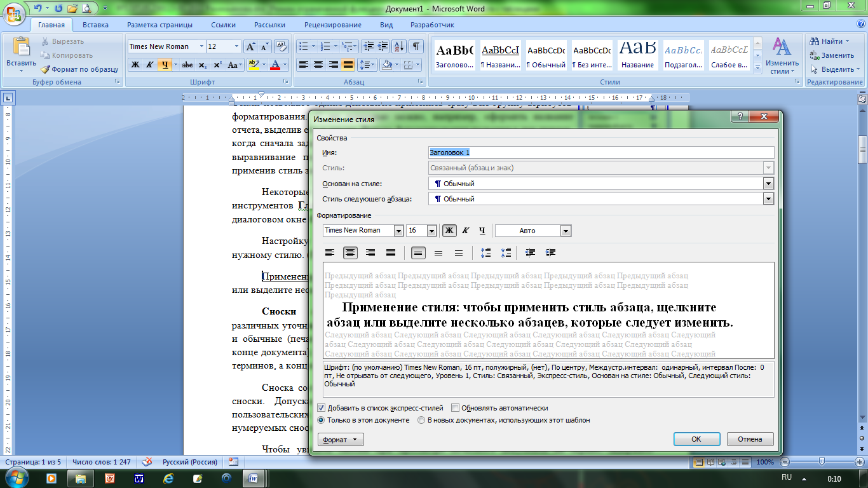
Task: Open the Вставка ribbon tab
Action: pos(95,25)
